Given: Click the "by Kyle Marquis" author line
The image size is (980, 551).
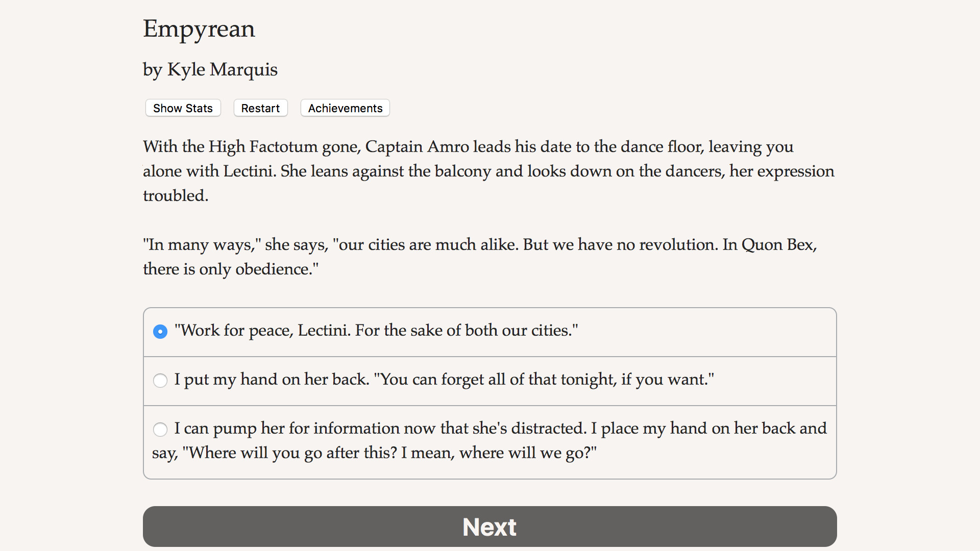Looking at the screenshot, I should pyautogui.click(x=210, y=69).
